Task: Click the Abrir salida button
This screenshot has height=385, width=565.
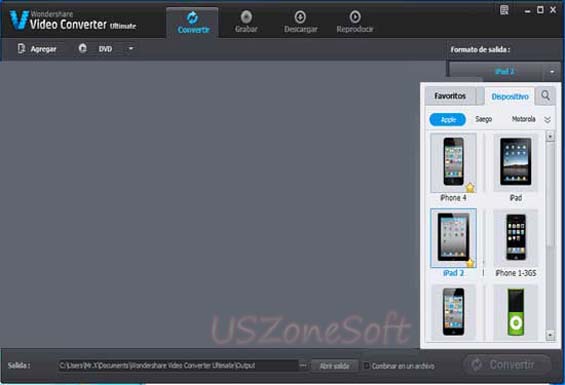Action: [x=334, y=366]
